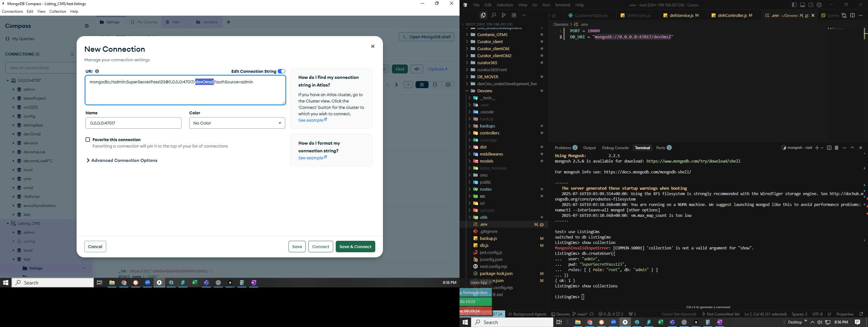Open the Color dropdown showing No Color

(237, 123)
